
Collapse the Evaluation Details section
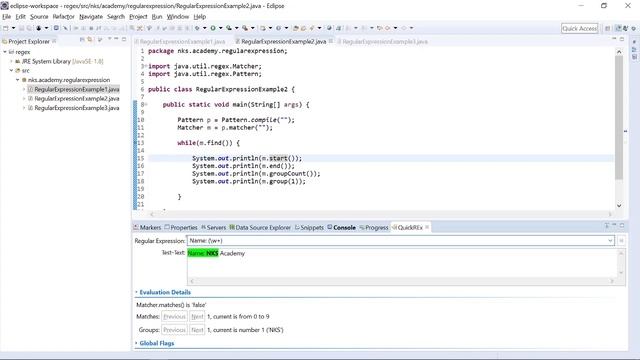coord(136,292)
